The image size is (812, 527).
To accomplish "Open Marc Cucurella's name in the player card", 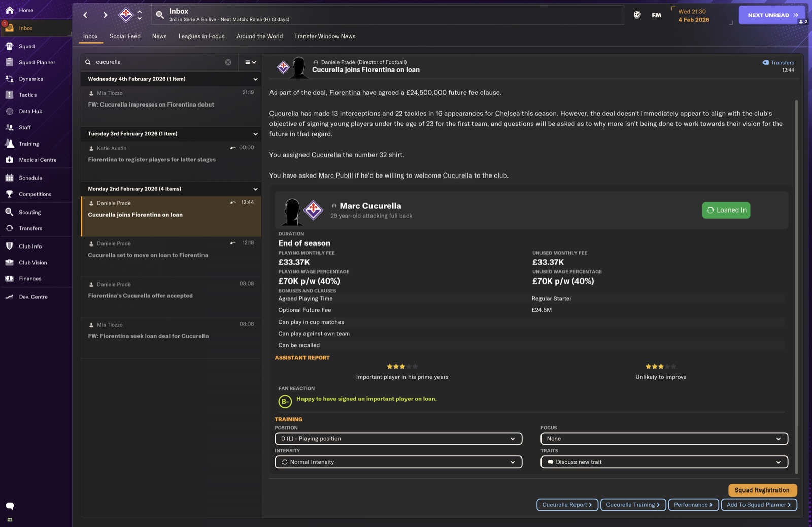I will (x=370, y=206).
